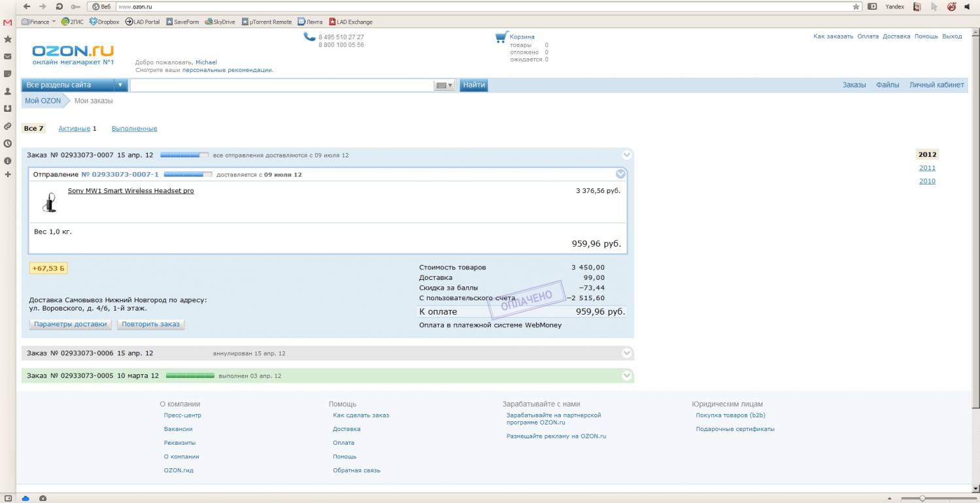Open the Info panel in sidebar
This screenshot has height=503, width=980.
(x=8, y=160)
